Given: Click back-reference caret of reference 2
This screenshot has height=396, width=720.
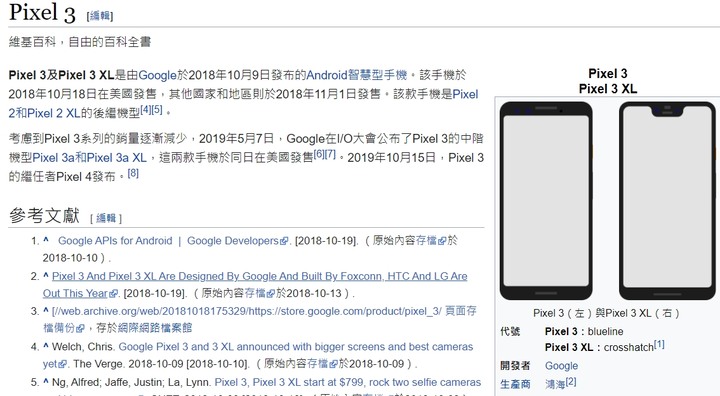Looking at the screenshot, I should pos(46,275).
